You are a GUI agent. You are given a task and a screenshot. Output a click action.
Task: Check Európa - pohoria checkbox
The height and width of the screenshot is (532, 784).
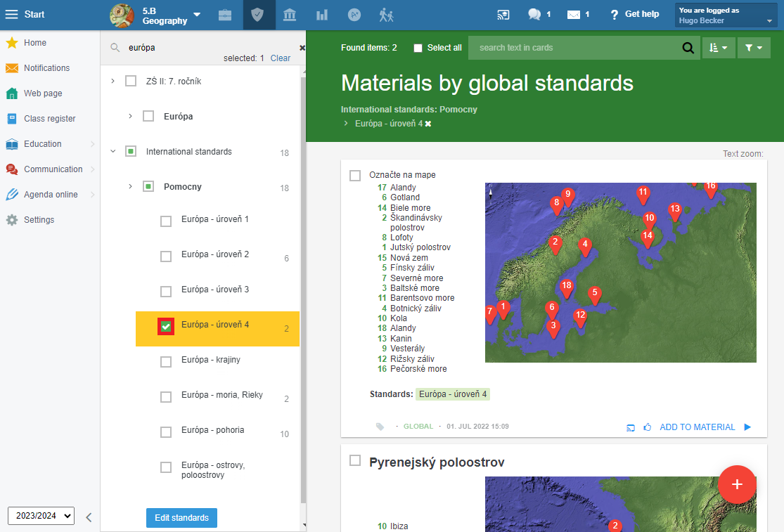point(166,432)
